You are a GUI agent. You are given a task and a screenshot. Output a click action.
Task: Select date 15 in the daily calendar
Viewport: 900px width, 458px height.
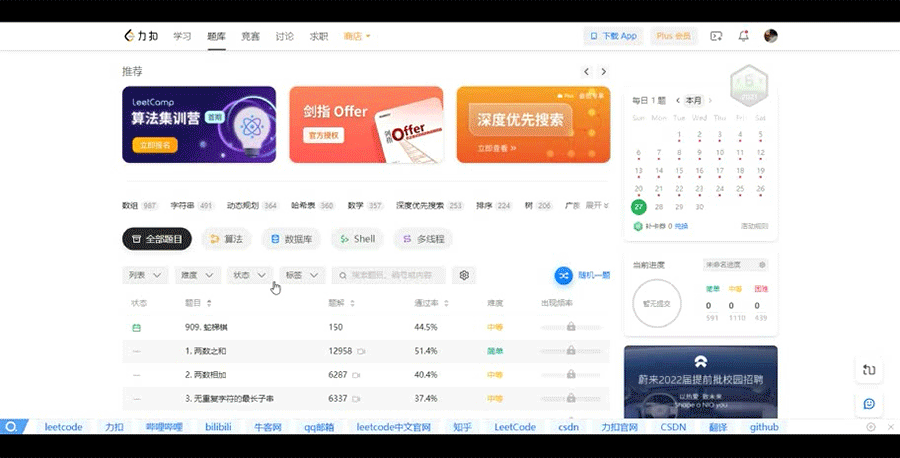click(679, 171)
